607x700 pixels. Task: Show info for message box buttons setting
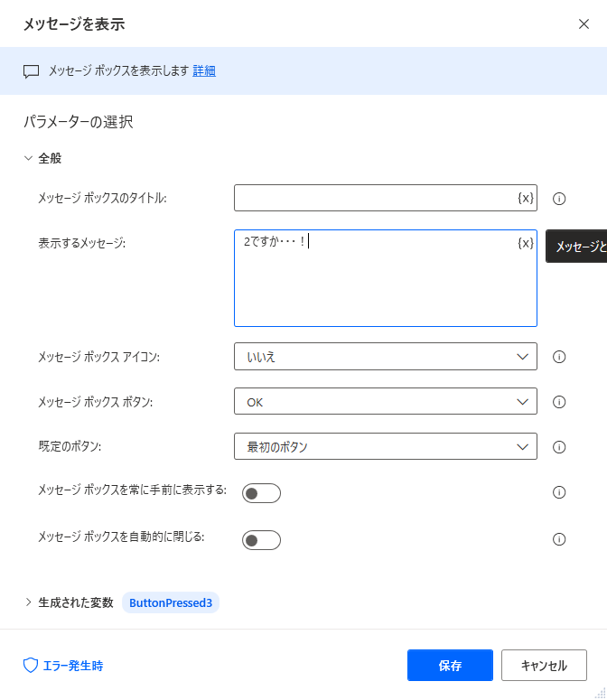click(x=559, y=402)
